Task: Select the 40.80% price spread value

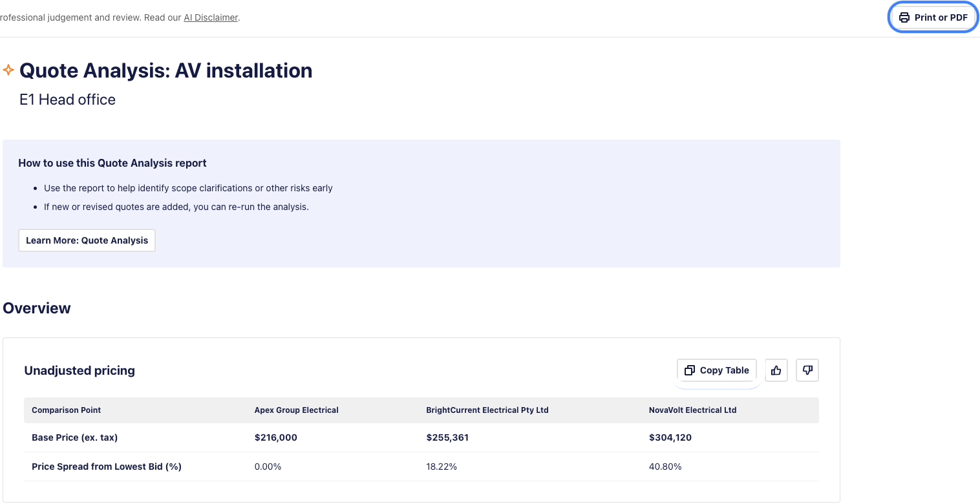Action: click(665, 467)
